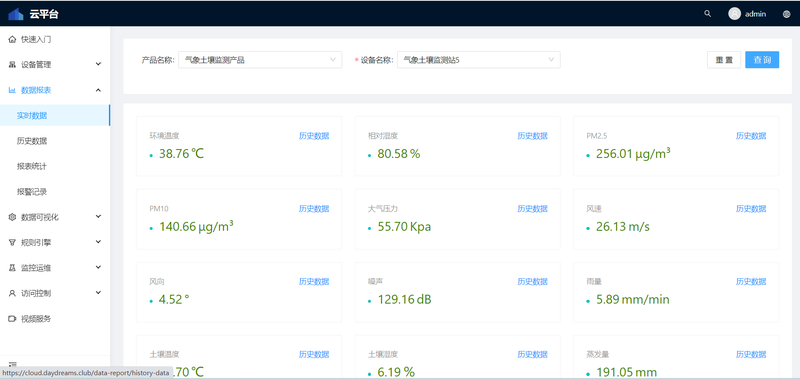Open 历史数据 link for 噪声

click(x=533, y=282)
